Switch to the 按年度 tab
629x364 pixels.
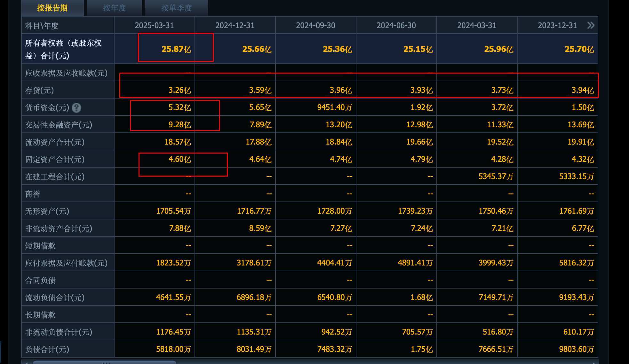coord(115,8)
